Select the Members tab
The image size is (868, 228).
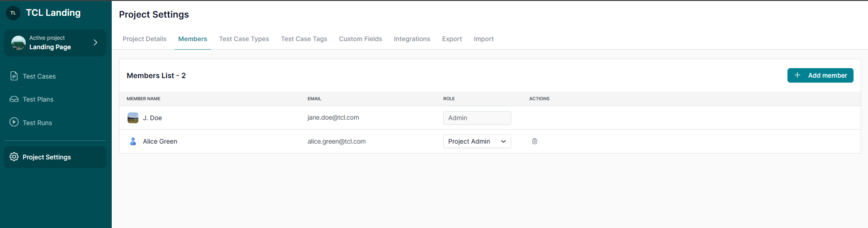[x=193, y=39]
